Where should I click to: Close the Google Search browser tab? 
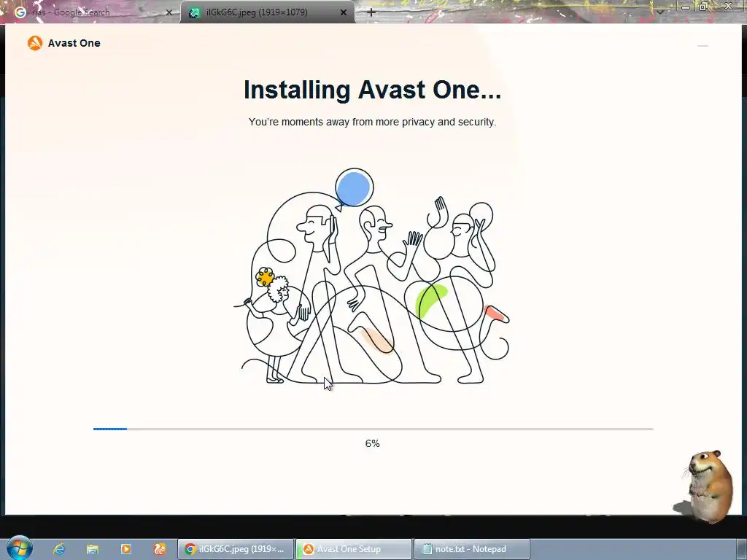pos(169,12)
